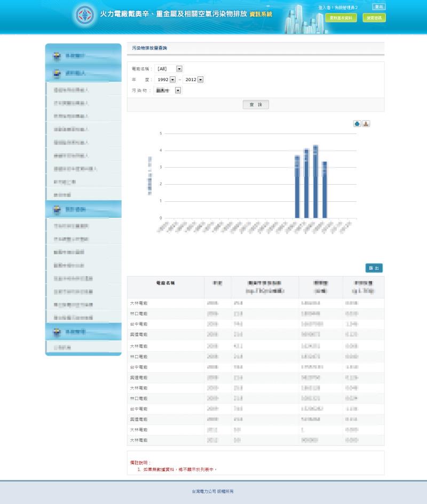Click the red 備註說明 note heading
The image size is (427, 504).
140,462
